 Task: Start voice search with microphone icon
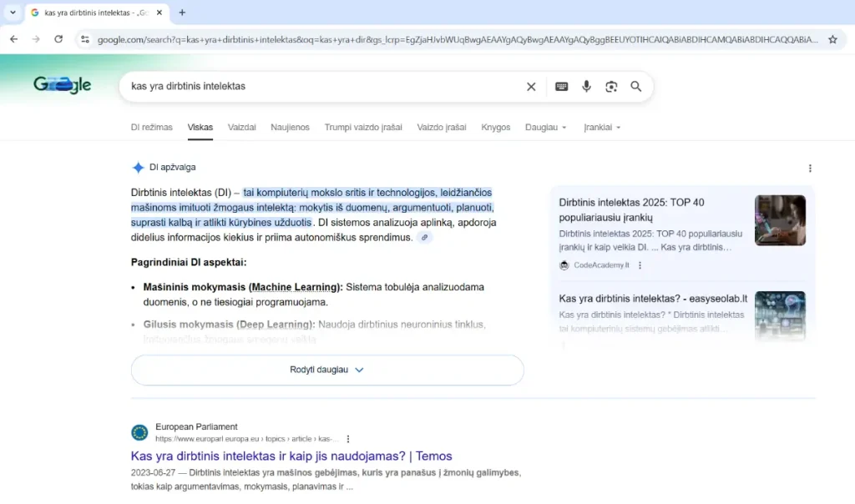(x=586, y=87)
